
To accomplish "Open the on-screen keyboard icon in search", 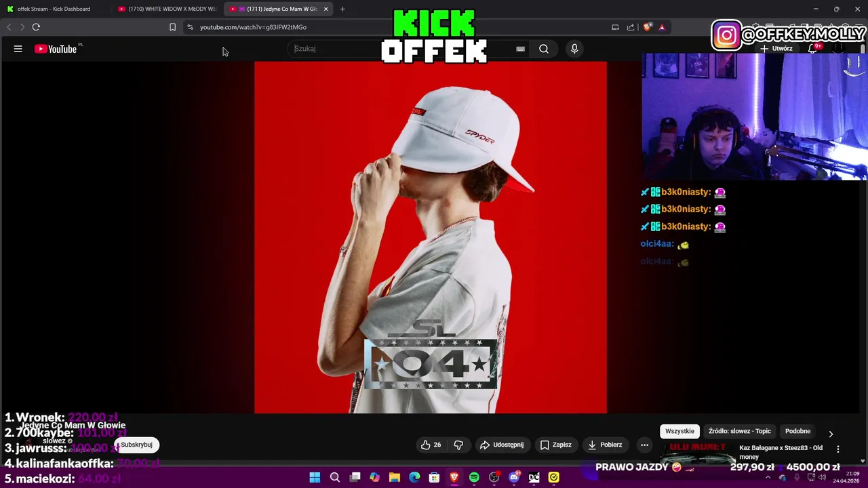I will [x=520, y=49].
